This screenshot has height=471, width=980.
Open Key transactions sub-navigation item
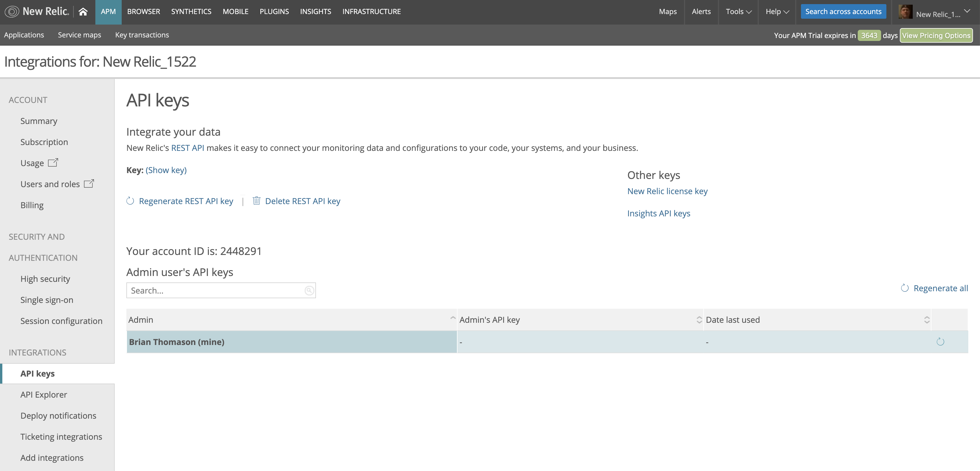[x=142, y=35]
